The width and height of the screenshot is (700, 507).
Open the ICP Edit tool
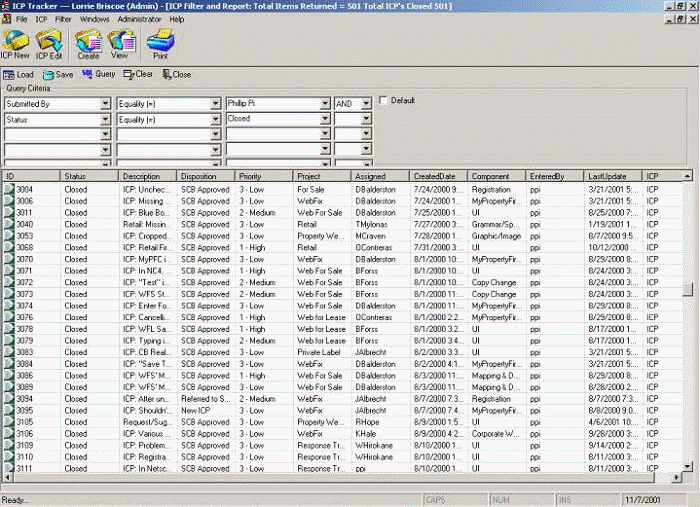pos(48,46)
